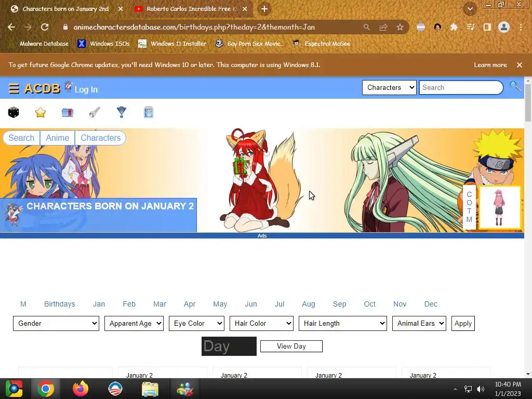532x399 pixels.
Task: Expand the Gender filter dropdown
Action: tap(56, 323)
